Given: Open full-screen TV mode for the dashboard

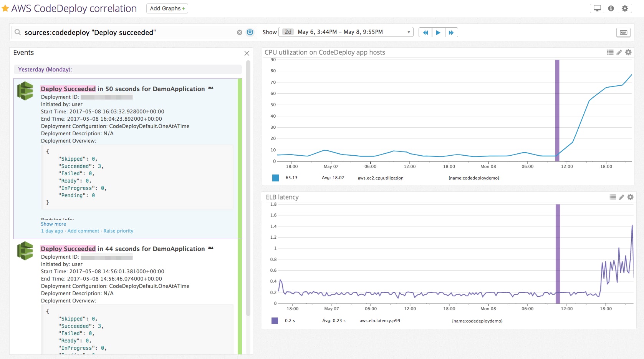Looking at the screenshot, I should [x=596, y=8].
